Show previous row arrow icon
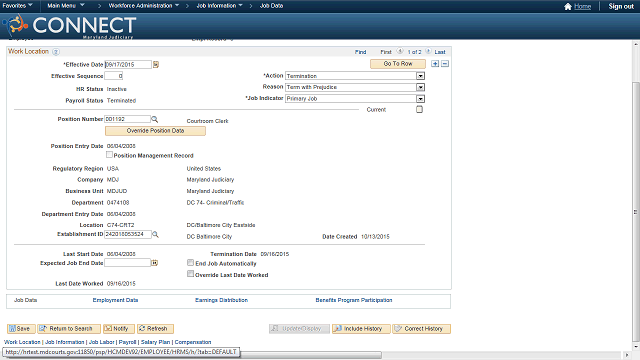 point(400,51)
